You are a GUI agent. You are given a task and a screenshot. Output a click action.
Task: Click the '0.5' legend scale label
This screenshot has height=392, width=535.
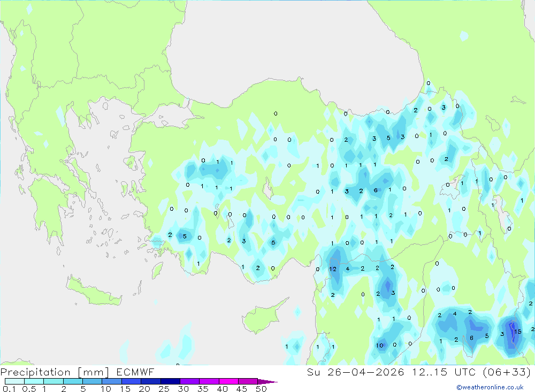click(x=29, y=389)
